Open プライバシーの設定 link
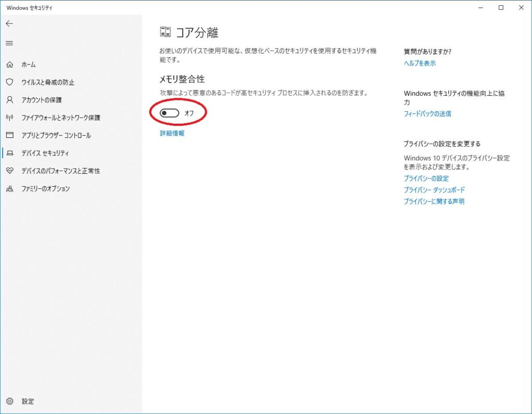Image resolution: width=532 pixels, height=414 pixels. 426,178
